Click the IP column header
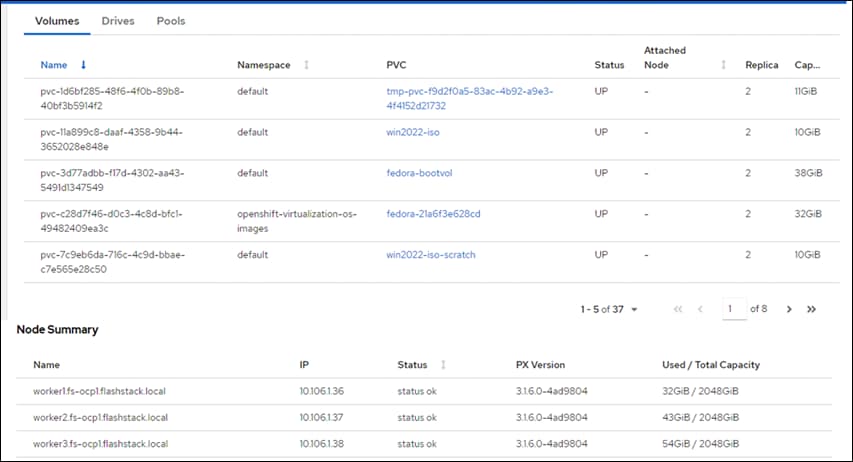Image resolution: width=853 pixels, height=462 pixels. coord(304,365)
